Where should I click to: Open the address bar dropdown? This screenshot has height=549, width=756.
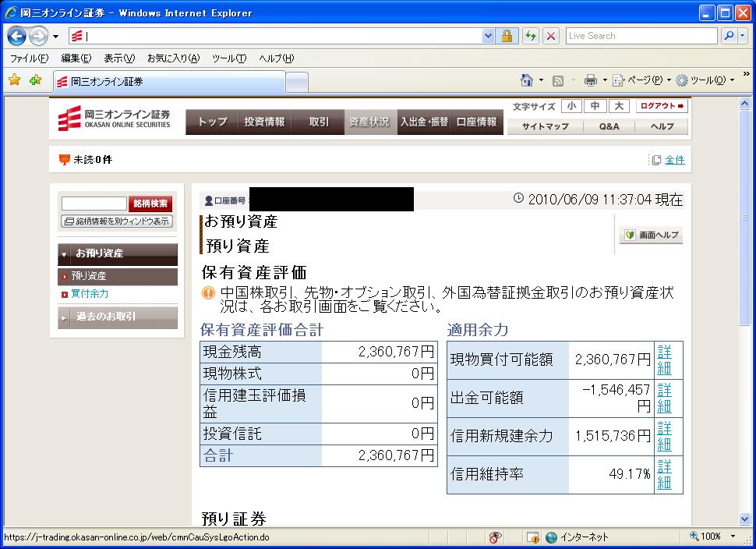(488, 36)
